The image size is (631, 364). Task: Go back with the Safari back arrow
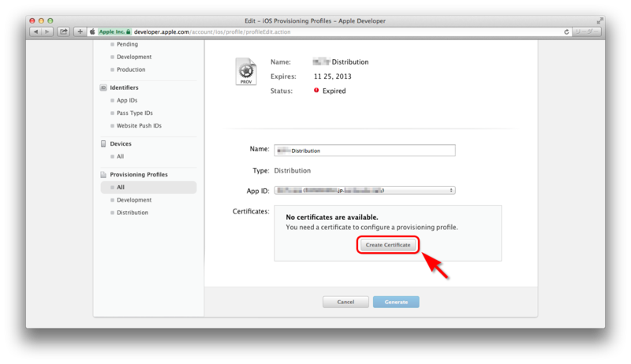point(35,32)
